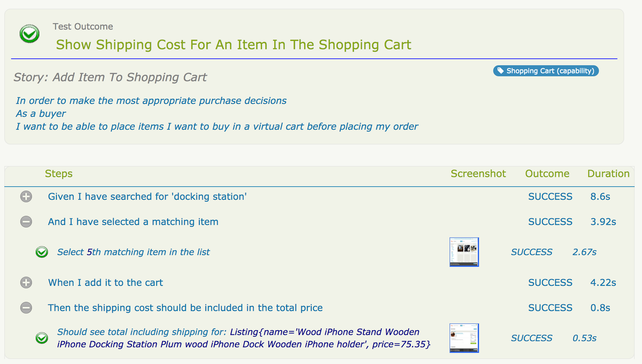Click the Steps column header

pos(58,173)
